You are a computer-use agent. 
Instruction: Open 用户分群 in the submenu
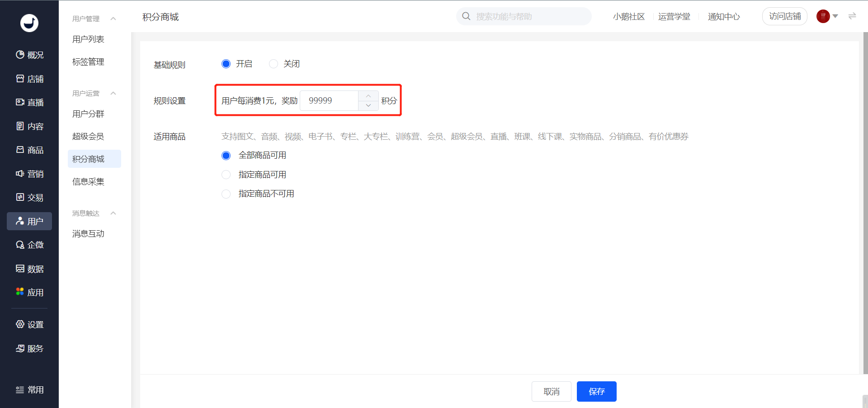[x=88, y=114]
